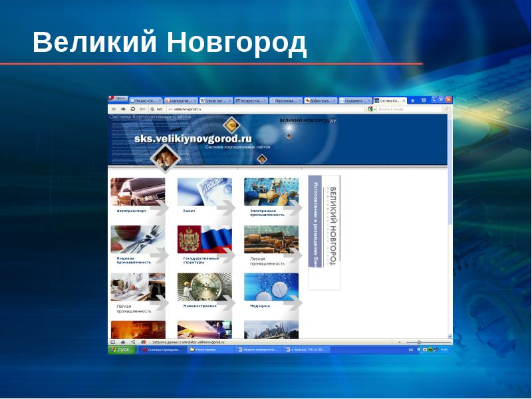Open the "Государственные структуры" category link
Viewport: 532px width, 399px height.
(200, 259)
